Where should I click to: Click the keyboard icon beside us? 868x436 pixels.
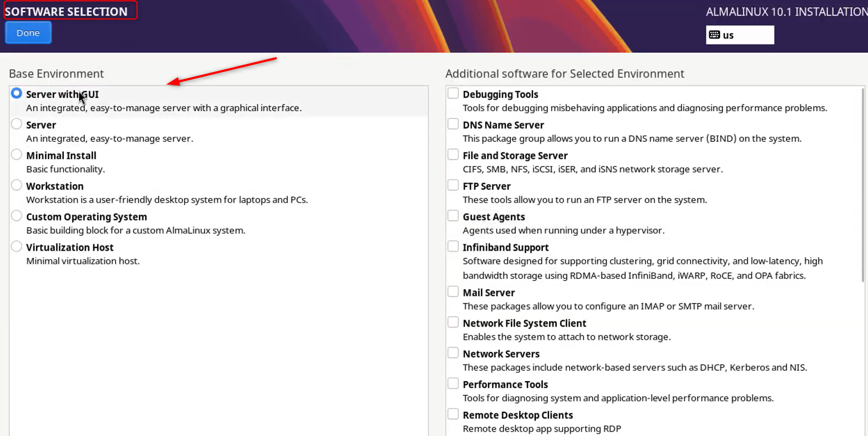[x=714, y=35]
